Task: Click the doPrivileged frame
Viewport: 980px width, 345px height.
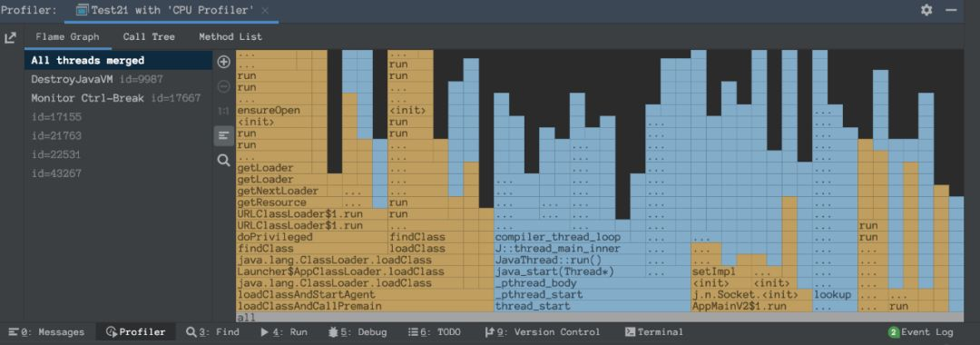Action: (x=312, y=237)
